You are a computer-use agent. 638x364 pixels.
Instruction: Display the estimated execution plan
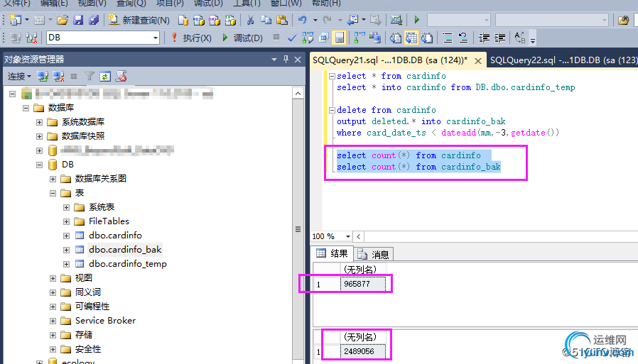[x=308, y=38]
